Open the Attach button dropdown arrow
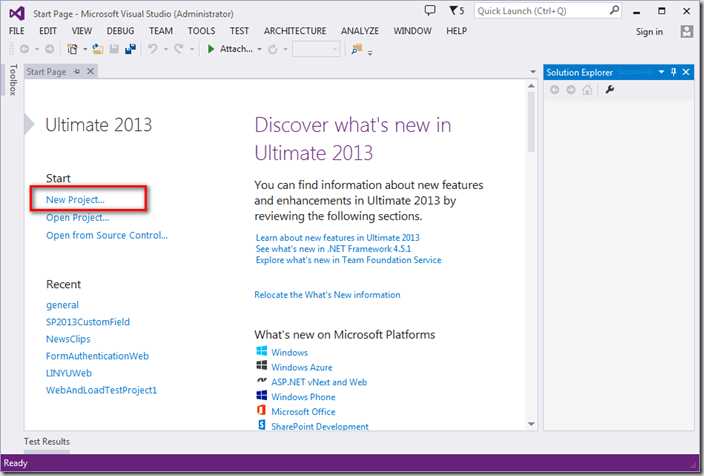704x476 pixels. [x=259, y=49]
